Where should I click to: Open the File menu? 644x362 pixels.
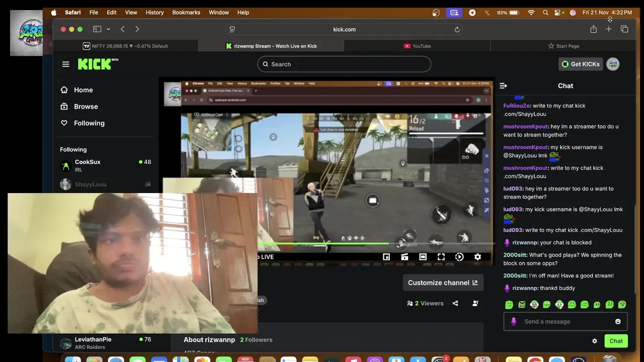pyautogui.click(x=94, y=13)
